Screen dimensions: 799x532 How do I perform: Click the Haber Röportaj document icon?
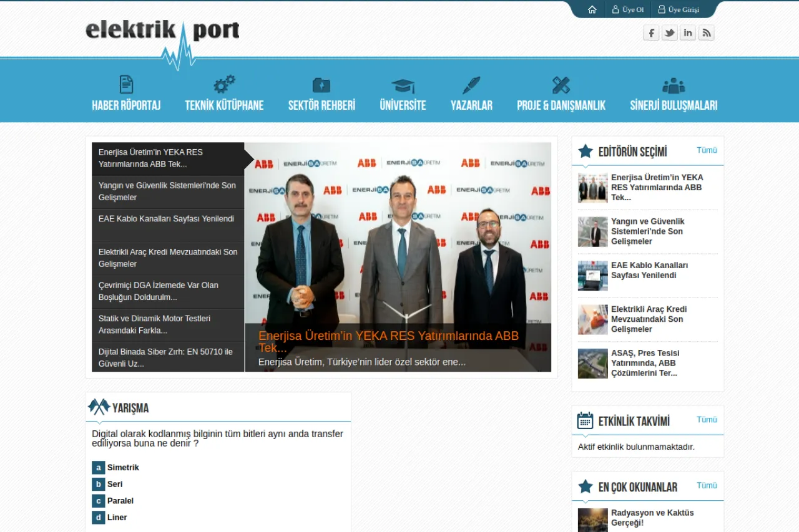[126, 84]
